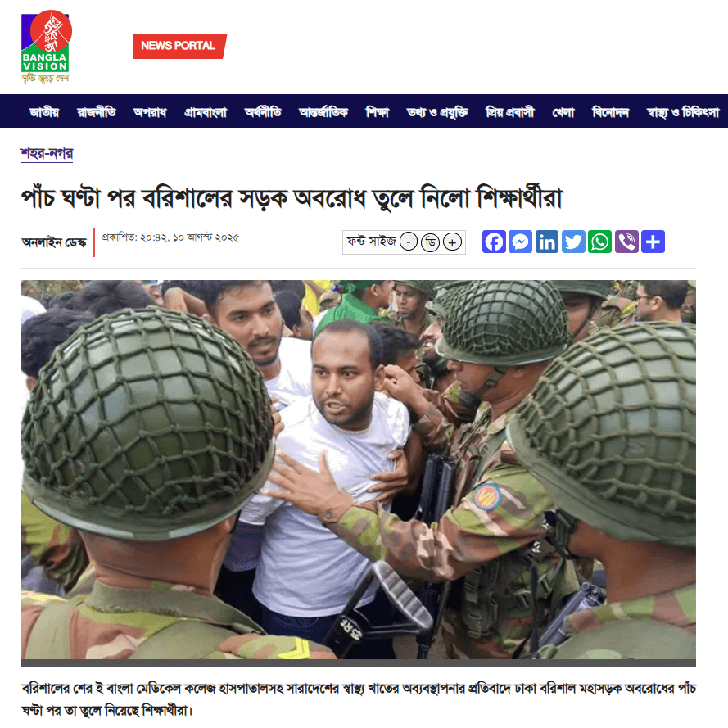Image resolution: width=728 pixels, height=728 pixels.
Task: Decrease font size with minus button
Action: pyautogui.click(x=409, y=242)
